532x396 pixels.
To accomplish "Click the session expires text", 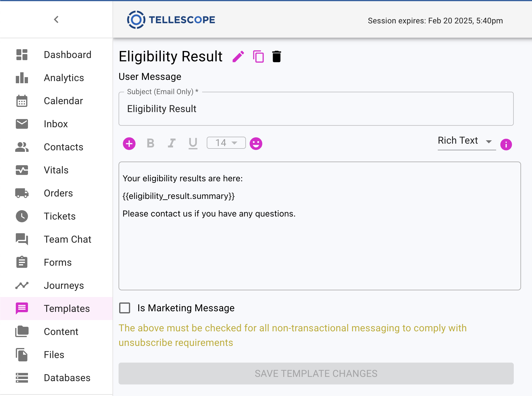I will point(435,21).
